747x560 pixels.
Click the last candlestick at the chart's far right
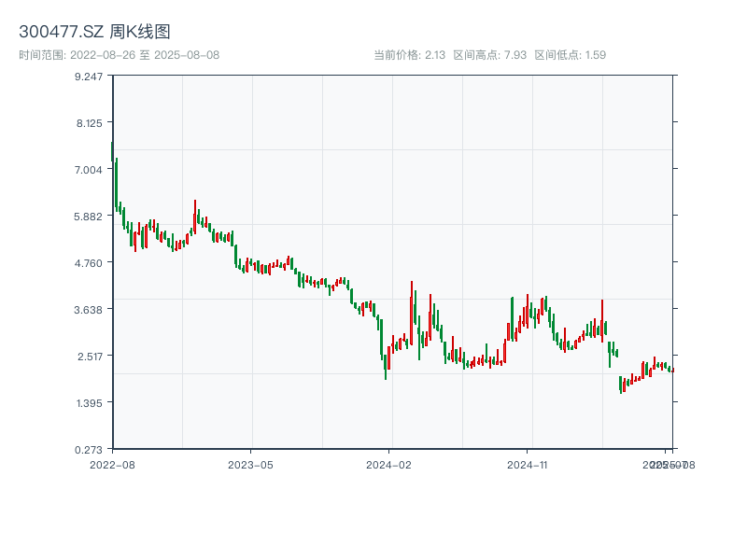[671, 370]
